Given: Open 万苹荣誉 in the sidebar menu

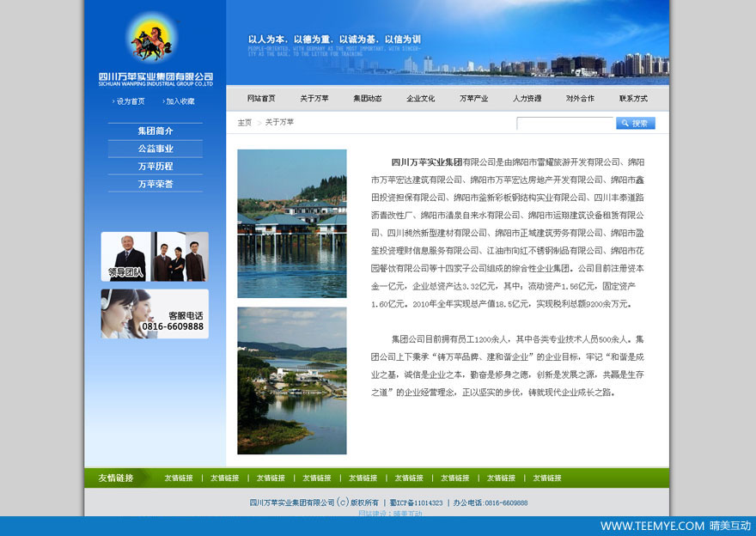Looking at the screenshot, I should (x=155, y=184).
